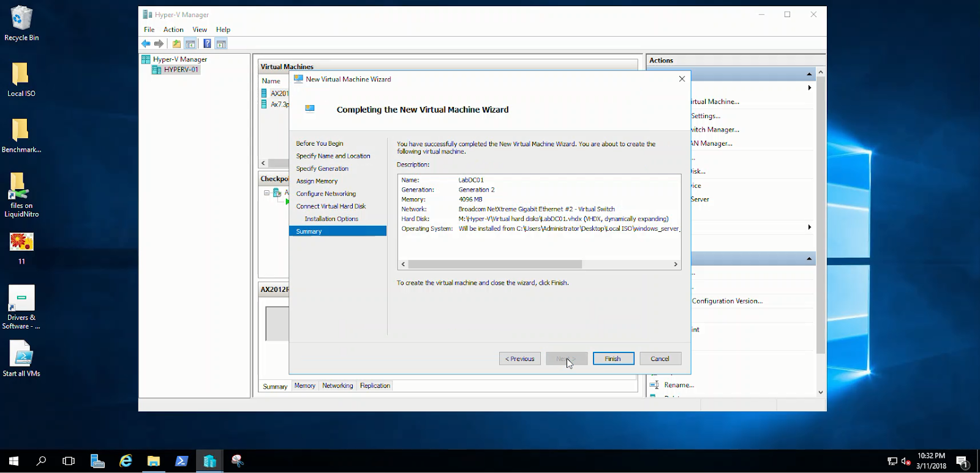Open the Help menu
This screenshot has width=980, height=473.
pyautogui.click(x=223, y=29)
